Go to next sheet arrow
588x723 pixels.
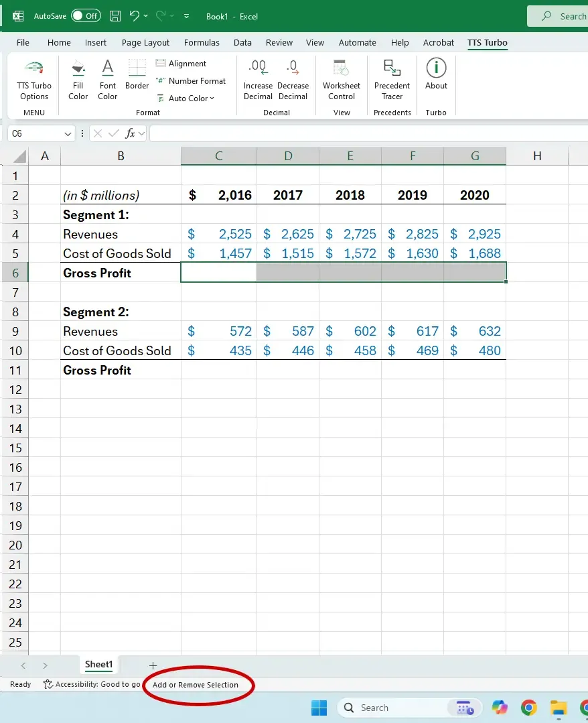tap(45, 665)
